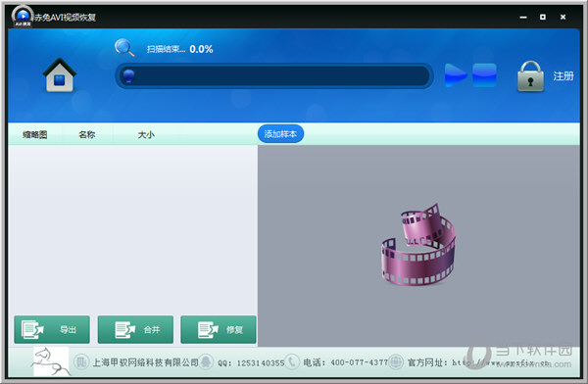Minimize the AVI recovery window
Viewport: 588px width, 384px height.
(523, 18)
